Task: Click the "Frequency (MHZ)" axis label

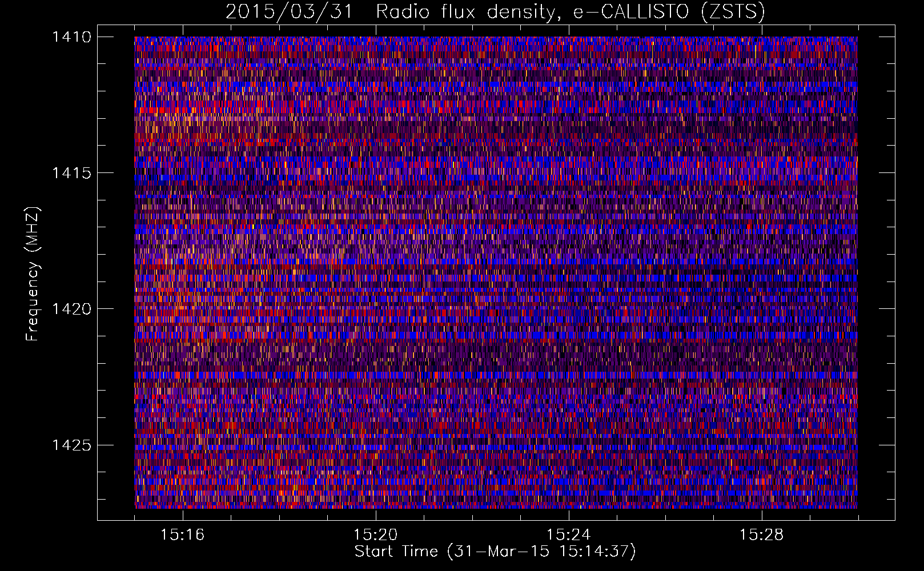Action: point(33,274)
